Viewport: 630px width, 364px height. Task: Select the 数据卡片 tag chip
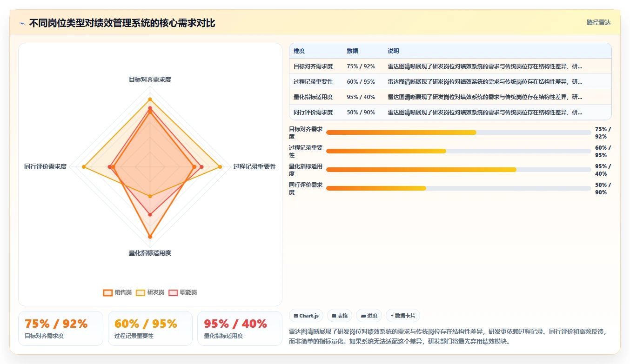(403, 316)
